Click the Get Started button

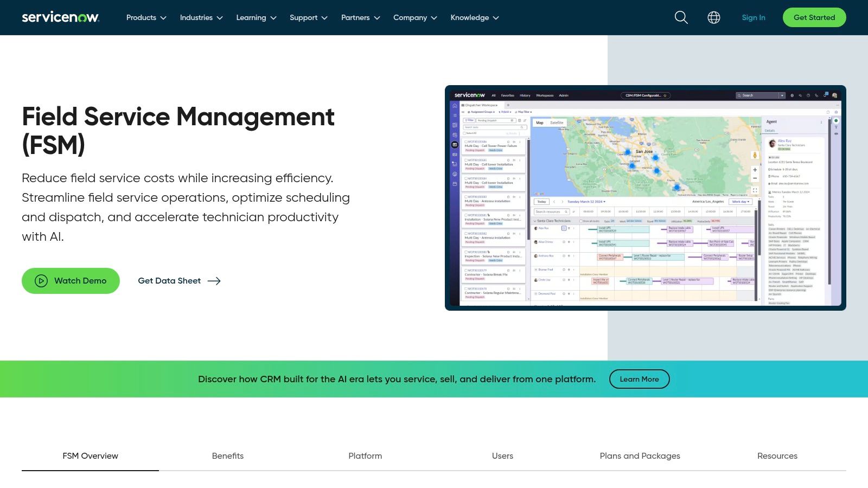tap(814, 17)
